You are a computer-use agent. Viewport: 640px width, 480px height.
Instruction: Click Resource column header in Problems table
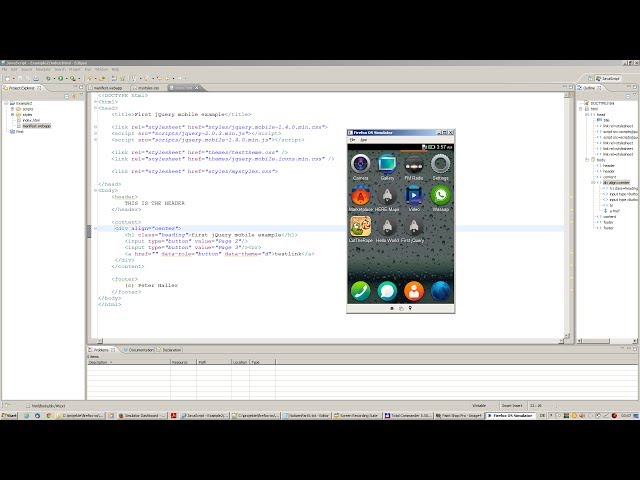(183, 362)
